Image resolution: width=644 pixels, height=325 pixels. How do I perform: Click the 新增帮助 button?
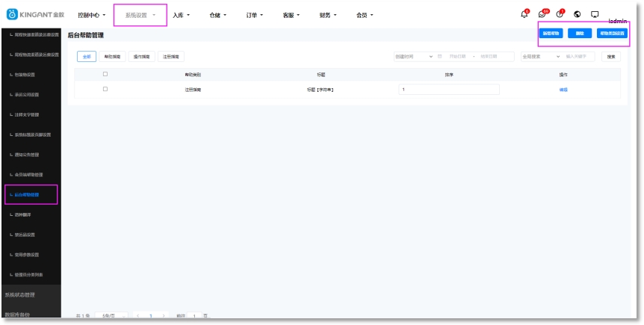tap(551, 34)
